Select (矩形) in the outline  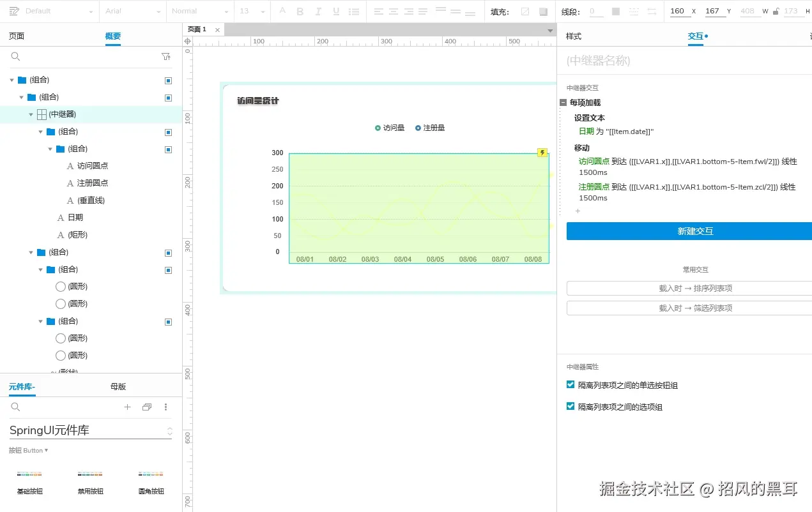(x=77, y=235)
